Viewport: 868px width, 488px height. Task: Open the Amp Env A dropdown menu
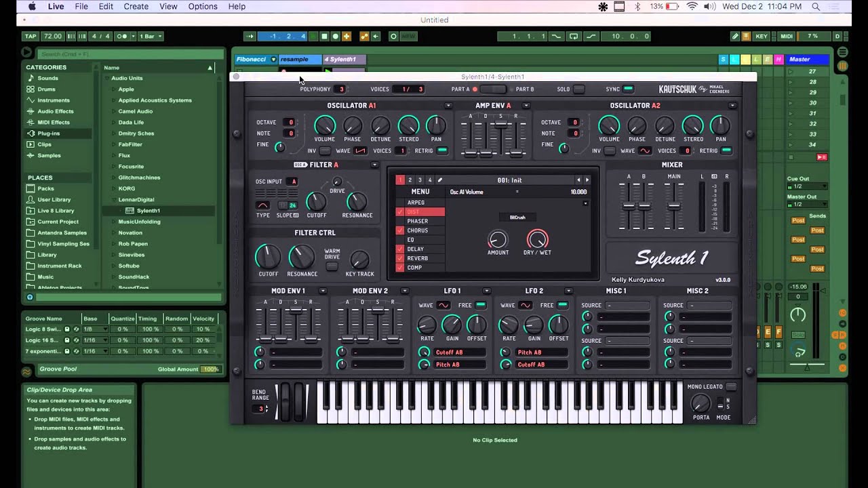point(526,106)
